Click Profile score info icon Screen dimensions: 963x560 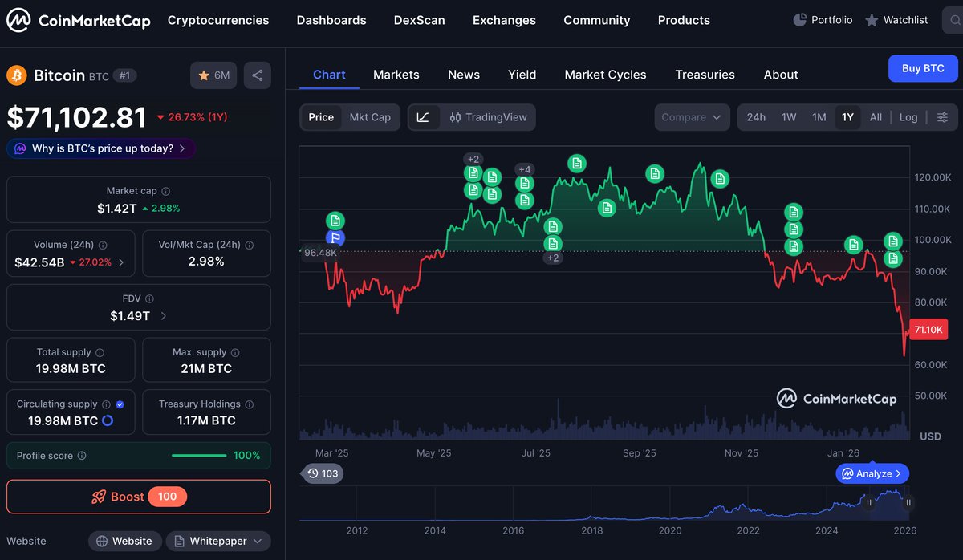(82, 456)
